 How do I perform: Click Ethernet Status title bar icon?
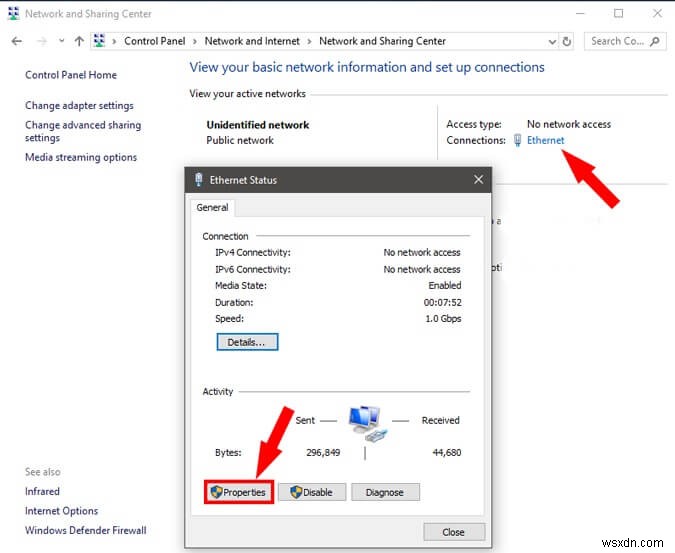click(x=198, y=180)
